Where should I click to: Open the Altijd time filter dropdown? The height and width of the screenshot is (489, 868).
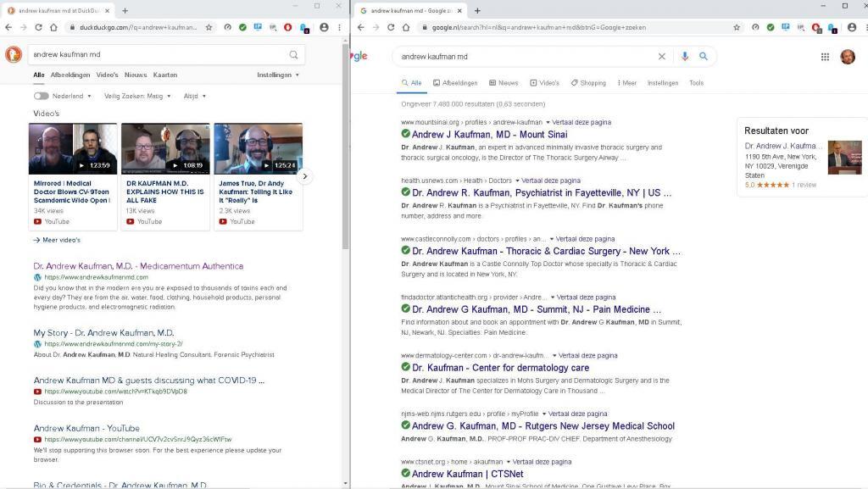[195, 97]
